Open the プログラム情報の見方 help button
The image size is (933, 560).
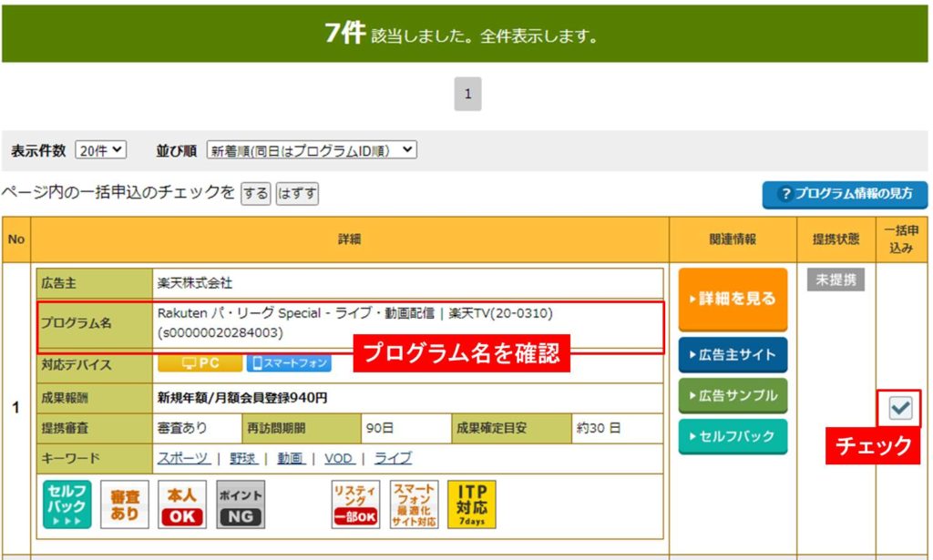pos(845,194)
